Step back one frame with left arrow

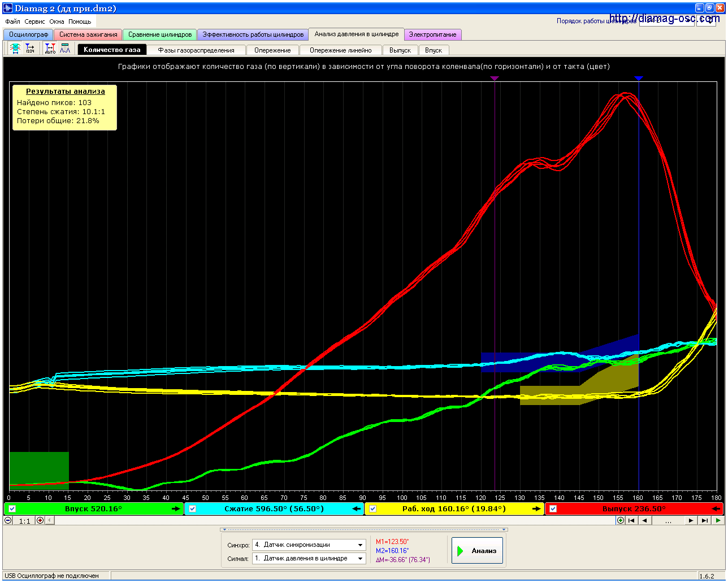tap(645, 520)
